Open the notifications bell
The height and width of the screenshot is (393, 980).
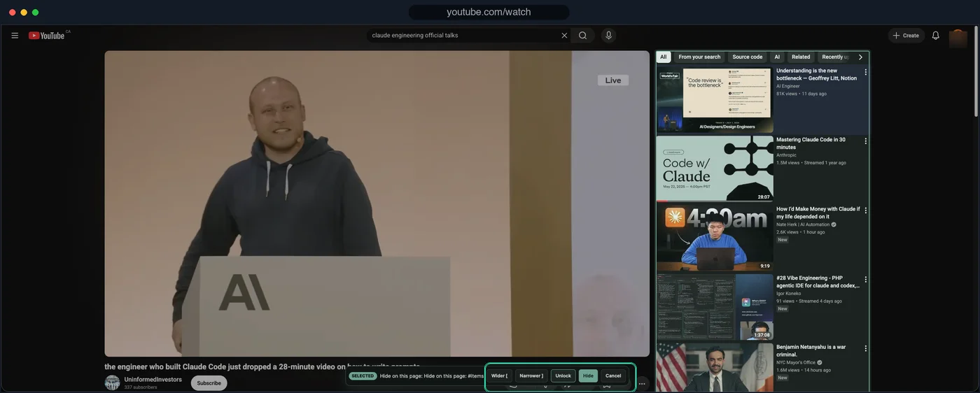click(x=935, y=36)
